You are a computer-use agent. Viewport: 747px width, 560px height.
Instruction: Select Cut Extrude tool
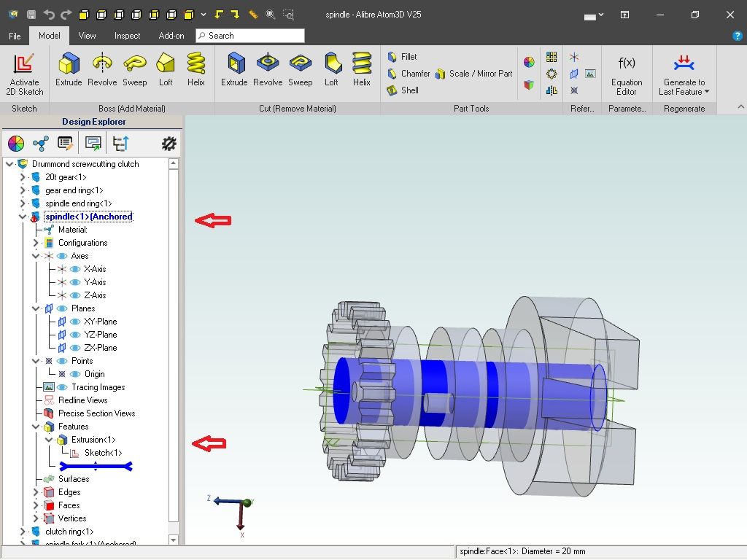tap(234, 69)
